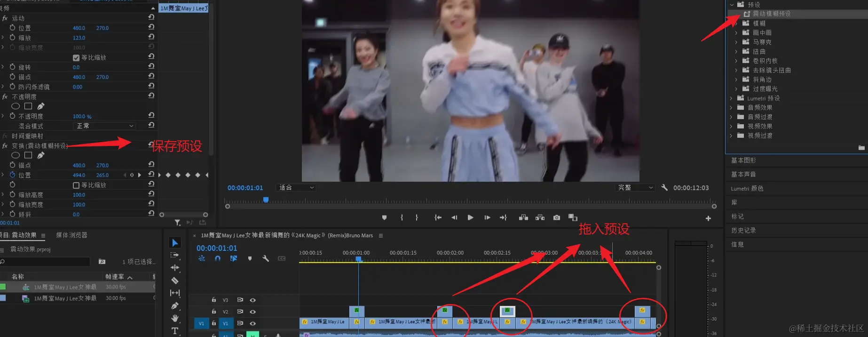
Task: Open the Lumetri 颜色 panel
Action: pos(747,189)
